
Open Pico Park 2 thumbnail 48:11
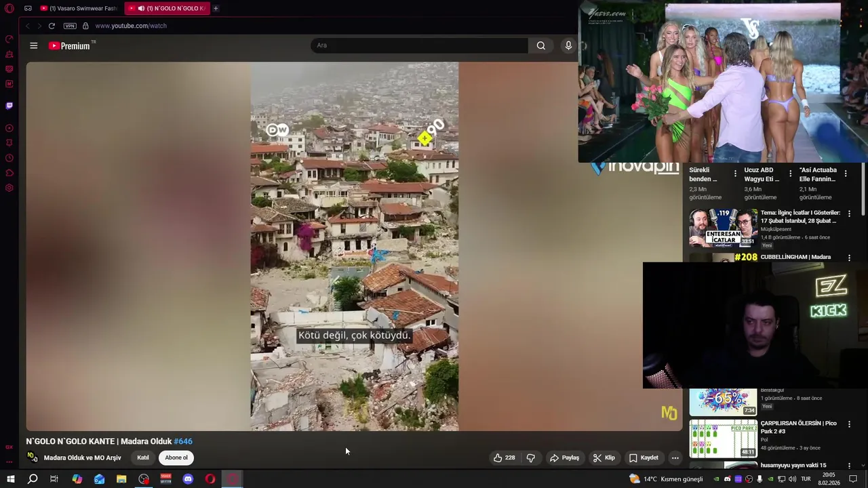(723, 439)
